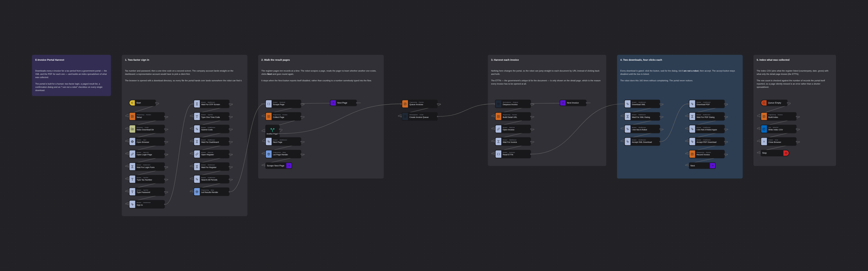Select the I Am Not A Robot Again node
Screen dimensions: 868x271
(707, 129)
